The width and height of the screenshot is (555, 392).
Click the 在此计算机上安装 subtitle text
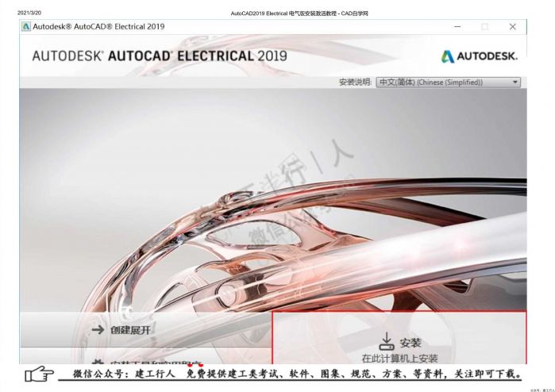[399, 359]
